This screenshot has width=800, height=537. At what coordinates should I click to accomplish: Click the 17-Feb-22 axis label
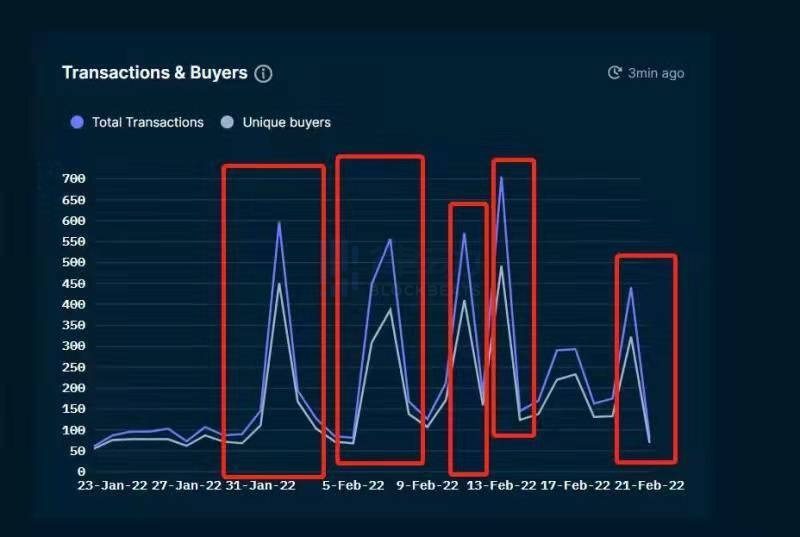click(575, 485)
